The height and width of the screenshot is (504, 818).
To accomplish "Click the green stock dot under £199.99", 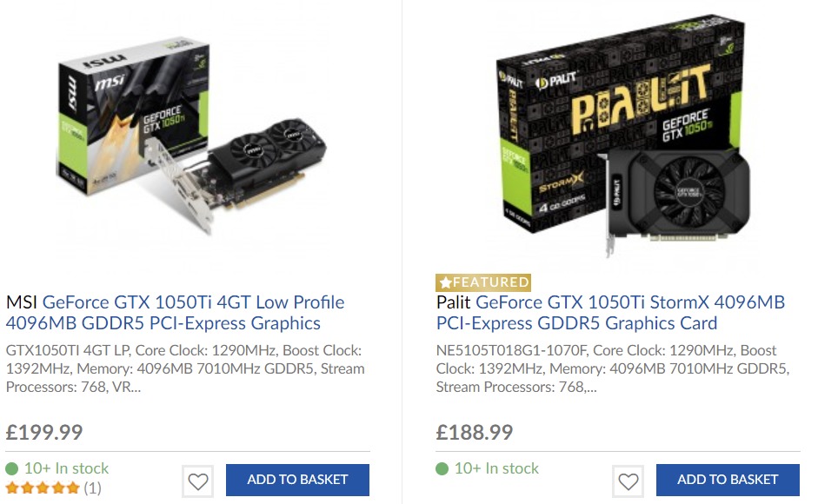I will point(12,469).
